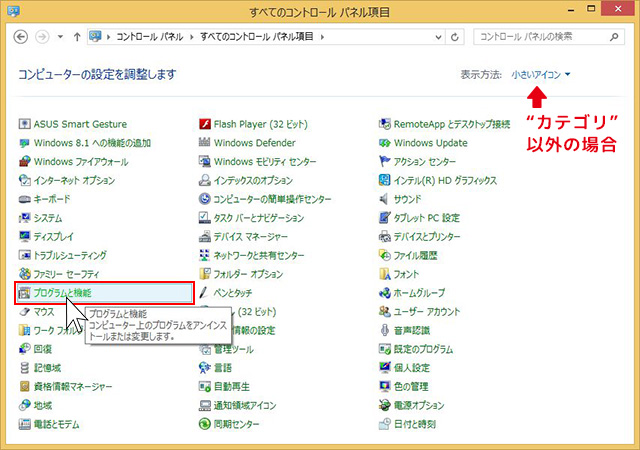Open the 音声認識 item
Image resolution: width=640 pixels, height=450 pixels.
(411, 330)
